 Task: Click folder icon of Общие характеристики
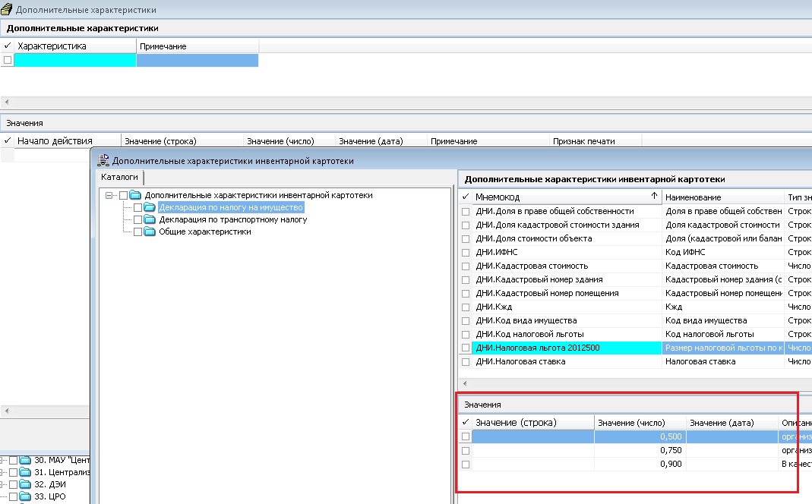tap(149, 232)
